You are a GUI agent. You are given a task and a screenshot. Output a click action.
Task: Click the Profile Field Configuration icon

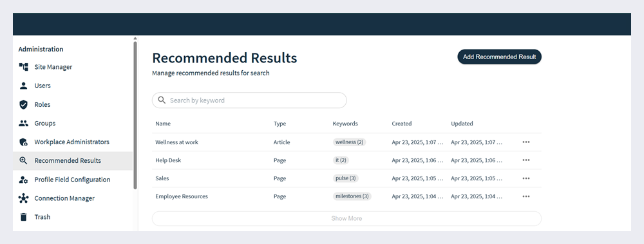click(23, 180)
